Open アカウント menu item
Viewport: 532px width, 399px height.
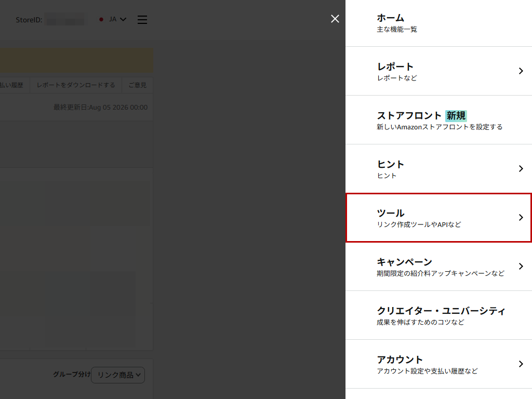tap(438, 364)
